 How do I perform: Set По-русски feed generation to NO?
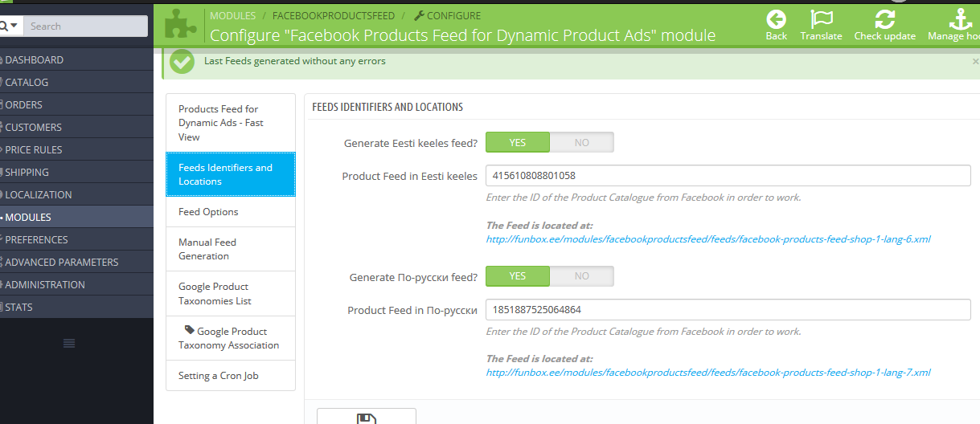click(581, 276)
